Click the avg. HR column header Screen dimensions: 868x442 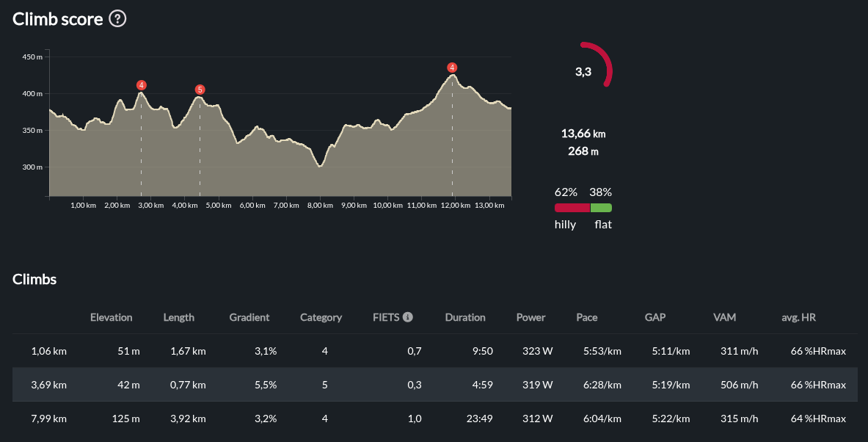798,317
